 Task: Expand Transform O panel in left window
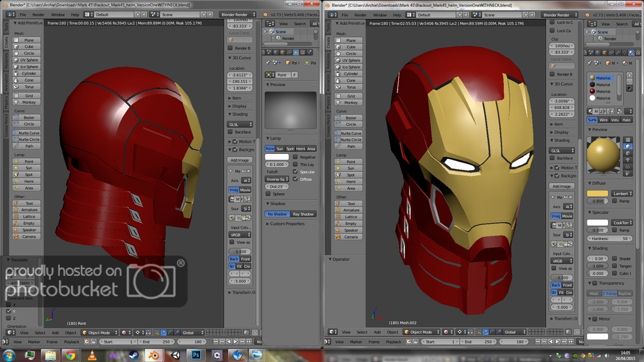(x=242, y=292)
